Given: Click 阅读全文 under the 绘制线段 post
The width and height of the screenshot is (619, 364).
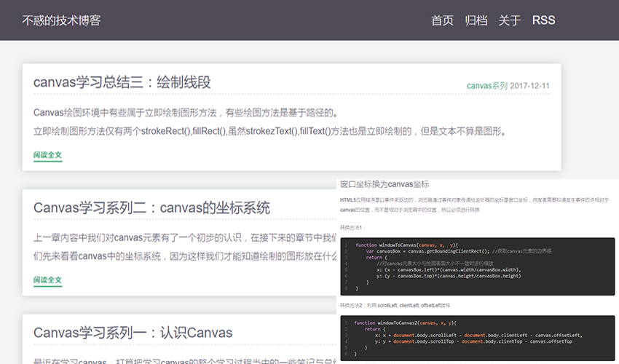Looking at the screenshot, I should [47, 155].
